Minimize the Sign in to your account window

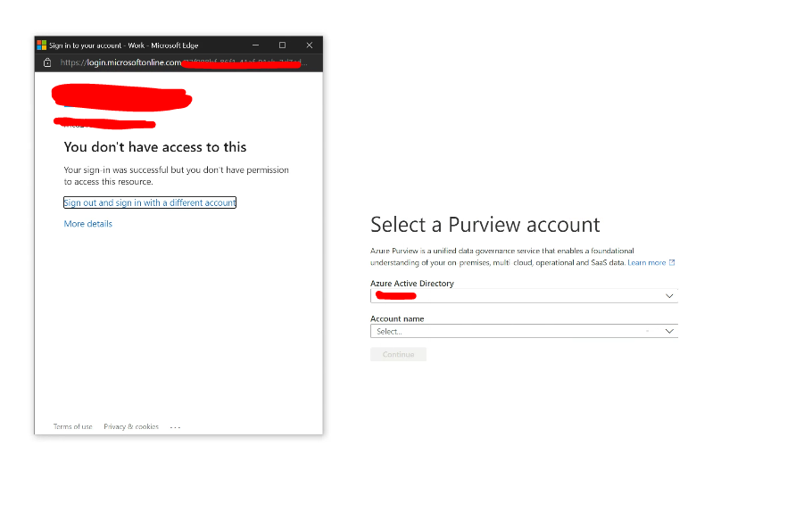[x=255, y=45]
